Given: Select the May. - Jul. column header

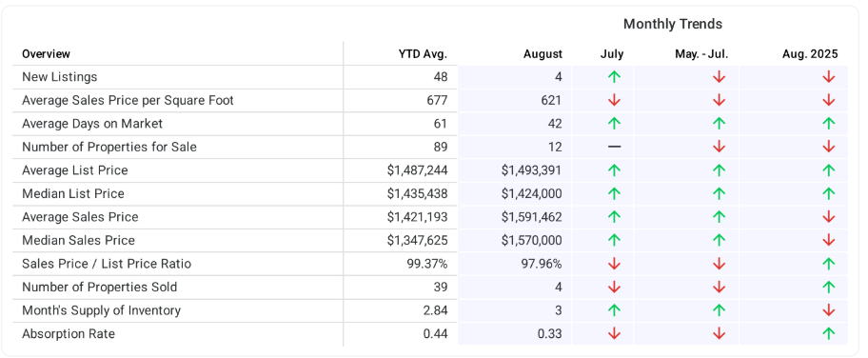Looking at the screenshot, I should click(701, 53).
